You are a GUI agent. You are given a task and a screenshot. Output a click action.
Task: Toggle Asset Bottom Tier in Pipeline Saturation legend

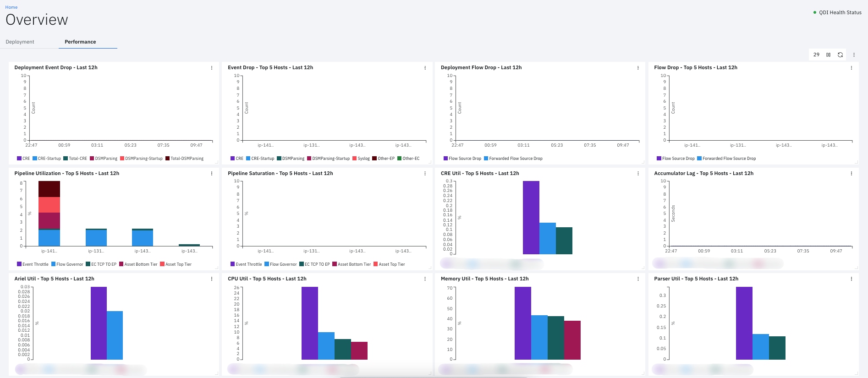tap(352, 264)
